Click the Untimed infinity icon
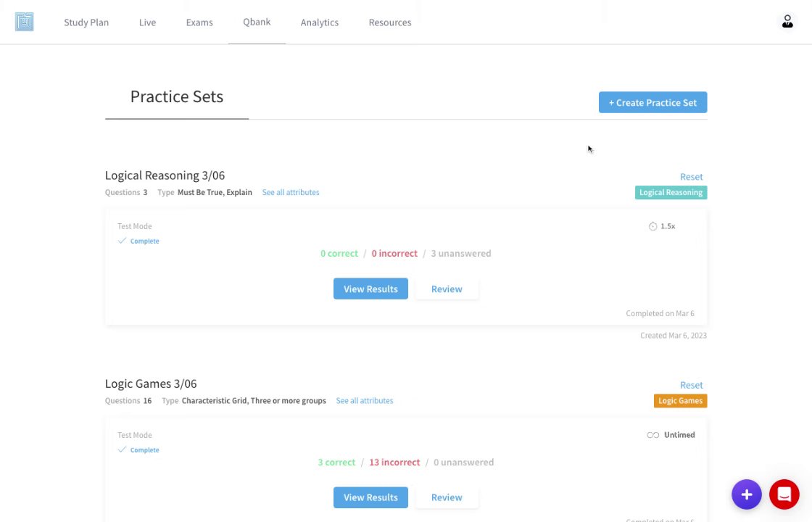 pos(653,435)
